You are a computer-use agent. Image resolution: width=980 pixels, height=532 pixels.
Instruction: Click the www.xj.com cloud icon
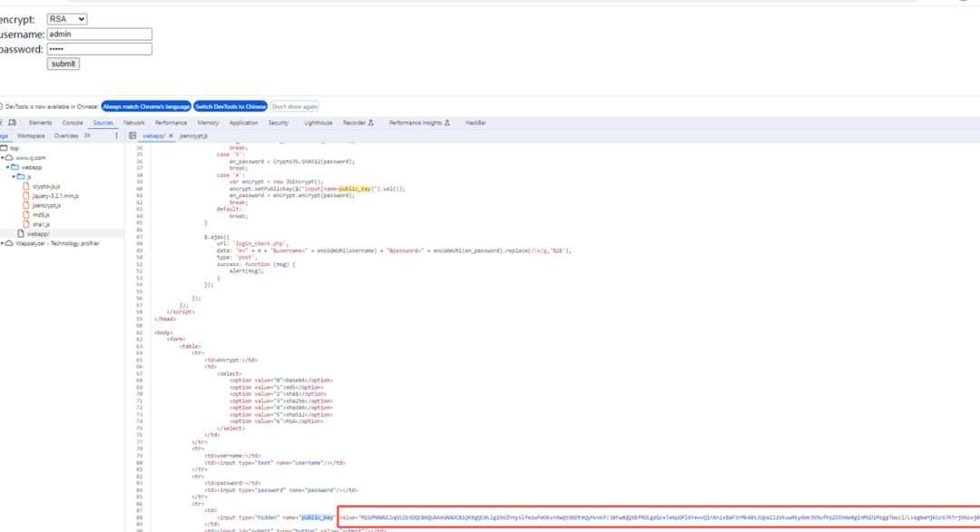click(9, 158)
